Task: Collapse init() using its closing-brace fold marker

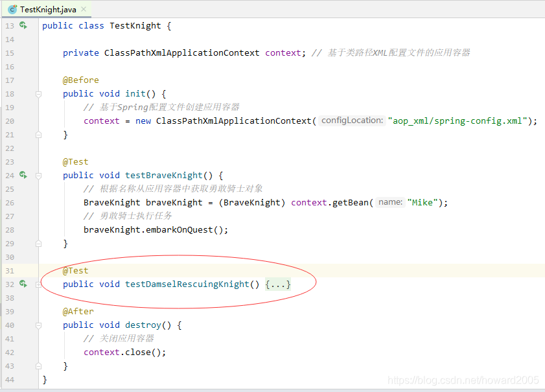Action: [39, 135]
